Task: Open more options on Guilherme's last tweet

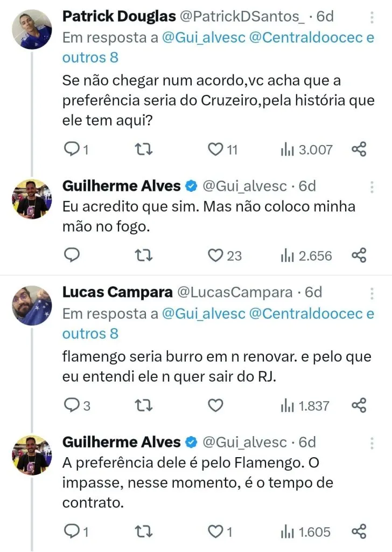Action: tap(372, 443)
